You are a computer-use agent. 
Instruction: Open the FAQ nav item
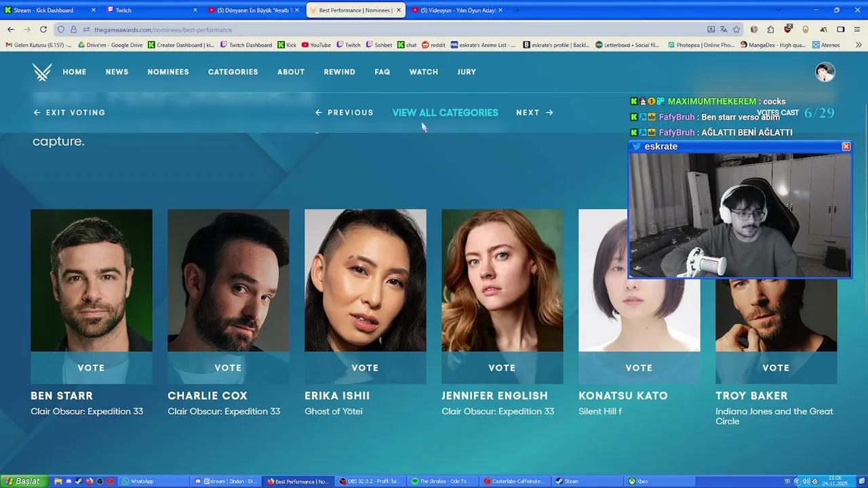(x=382, y=72)
